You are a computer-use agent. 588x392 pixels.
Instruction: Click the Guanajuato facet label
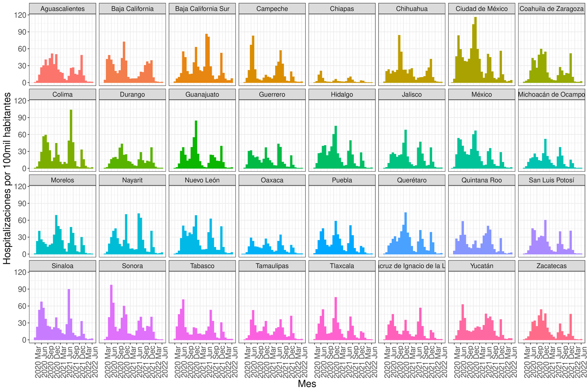(x=202, y=94)
